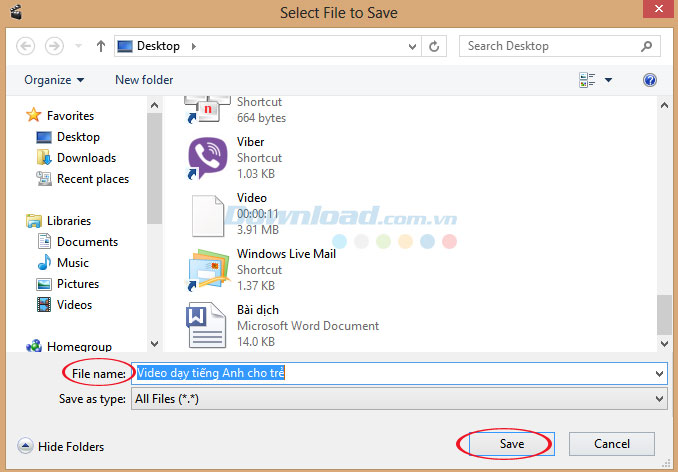Screen dimensions: 678x472
Task: Click file list scroll down arrow
Action: pos(665,344)
